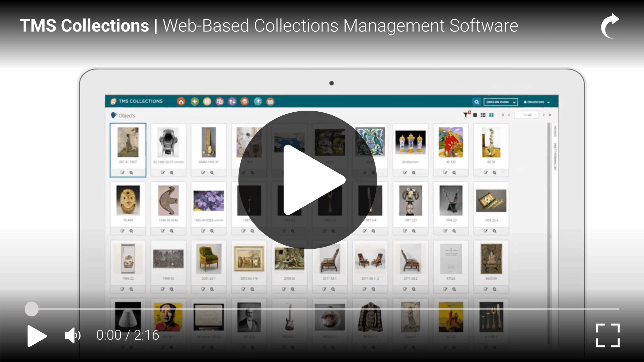The height and width of the screenshot is (362, 644).
Task: Open the vertical Package side tab
Action: pos(555,131)
